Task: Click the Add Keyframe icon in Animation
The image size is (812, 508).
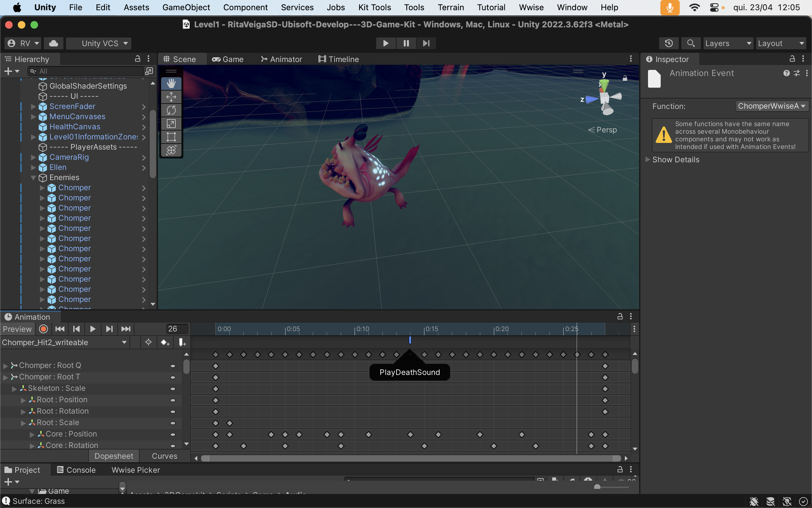Action: pyautogui.click(x=165, y=342)
